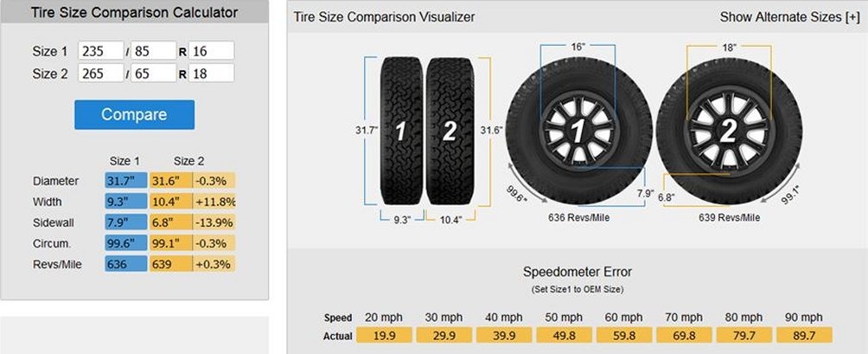Click the 59.8 actual speed cell
Screen dimensions: 868x354
click(623, 335)
